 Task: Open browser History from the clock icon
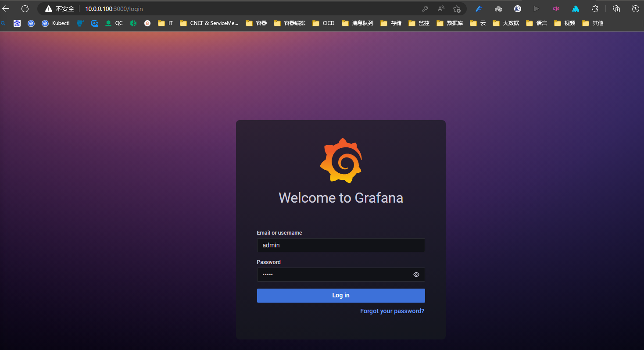click(x=635, y=9)
